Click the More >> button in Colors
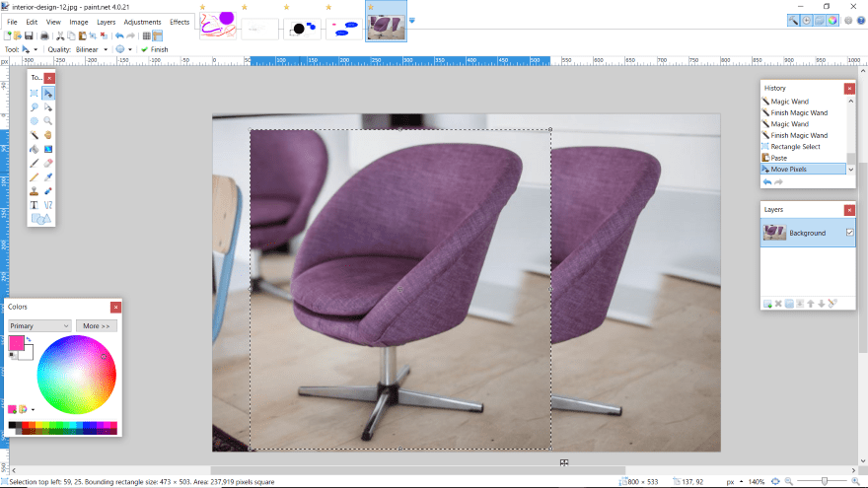This screenshot has height=488, width=868. coord(96,325)
